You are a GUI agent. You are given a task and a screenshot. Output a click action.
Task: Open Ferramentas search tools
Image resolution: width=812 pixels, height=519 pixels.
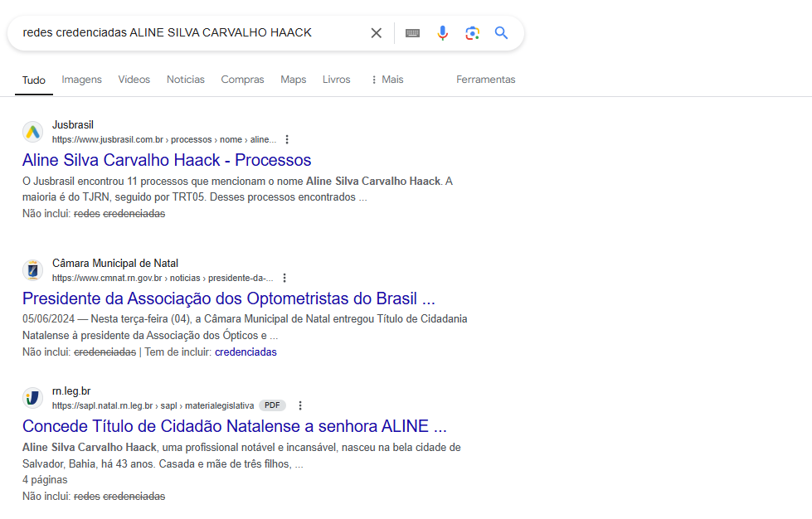tap(485, 80)
